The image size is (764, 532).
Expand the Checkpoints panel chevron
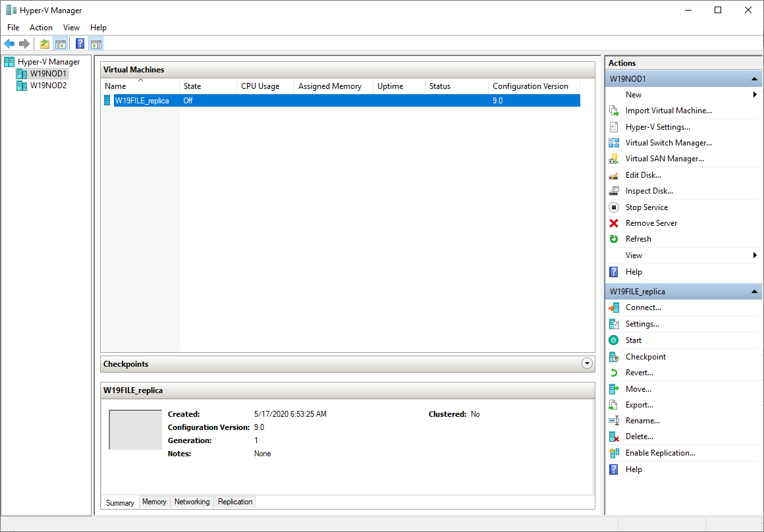point(587,364)
